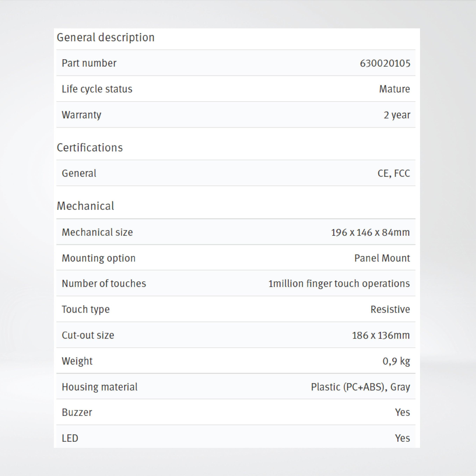Select the Panel Mount value
476x476 pixels.
pos(382,258)
